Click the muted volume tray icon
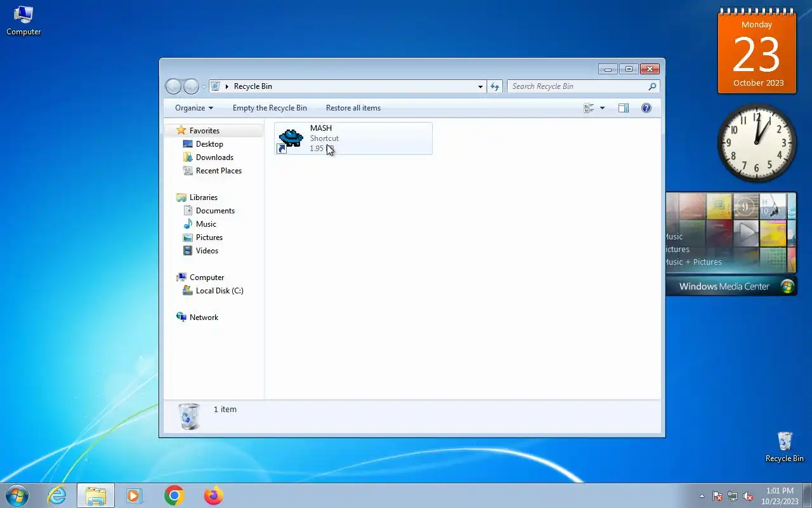 click(x=748, y=496)
